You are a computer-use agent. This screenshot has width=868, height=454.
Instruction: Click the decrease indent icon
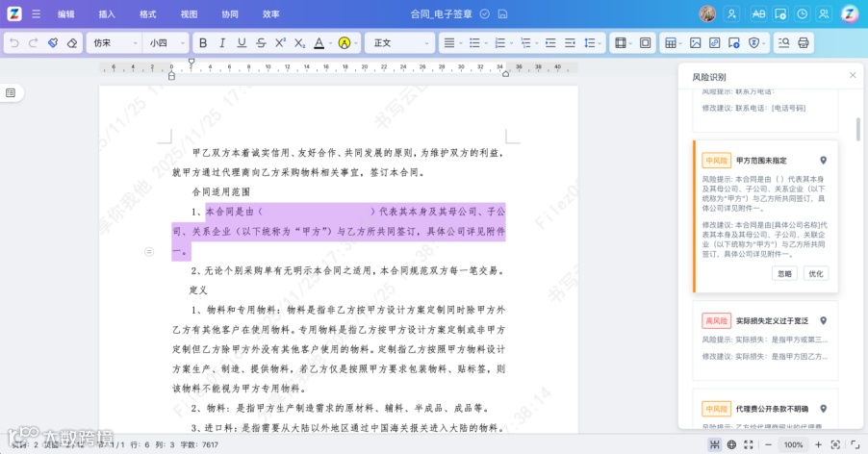[570, 42]
